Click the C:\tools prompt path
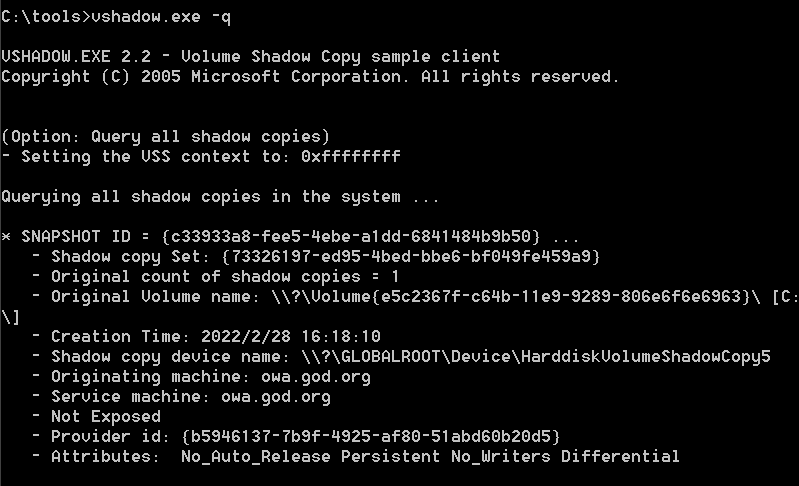 [41, 17]
